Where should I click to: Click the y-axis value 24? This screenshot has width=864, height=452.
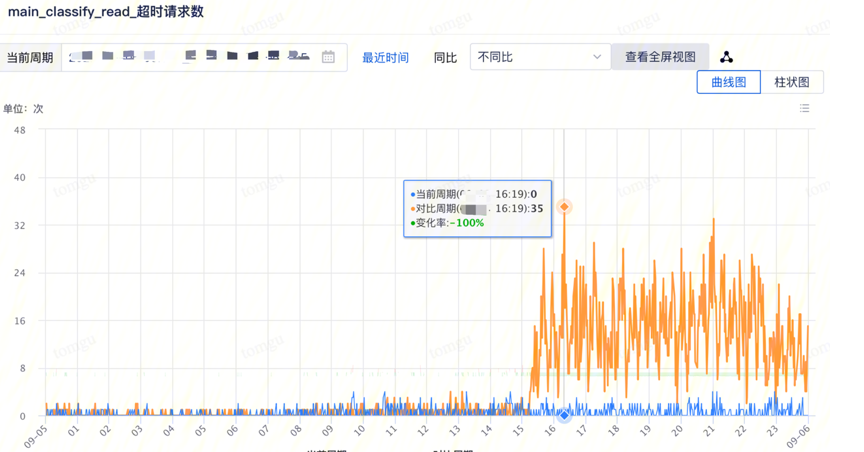pos(20,273)
